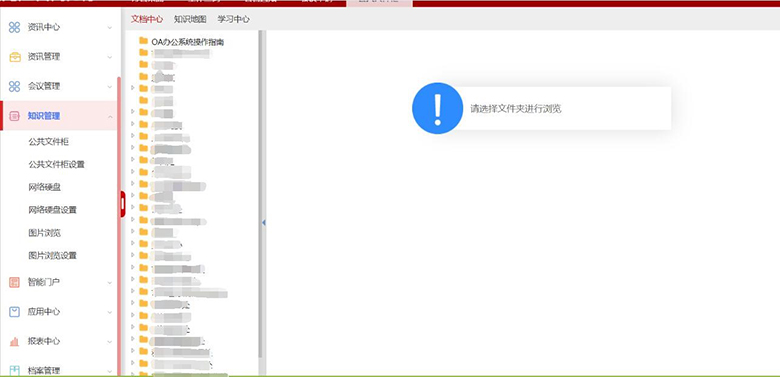Open 网络硬盘 submenu link

tap(45, 188)
